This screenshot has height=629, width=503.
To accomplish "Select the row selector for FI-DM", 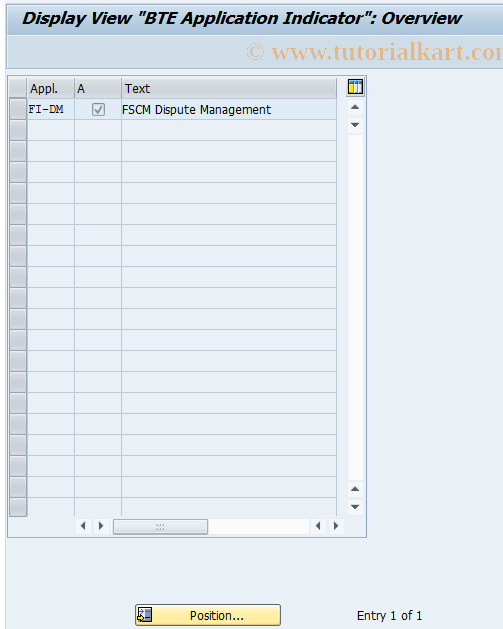I will [18, 110].
